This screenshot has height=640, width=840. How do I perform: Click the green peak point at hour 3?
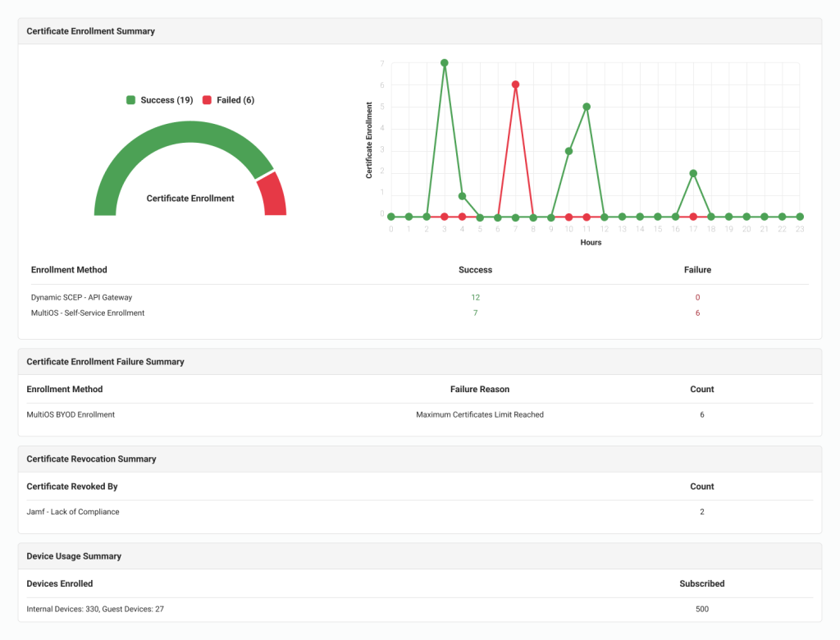tap(444, 63)
